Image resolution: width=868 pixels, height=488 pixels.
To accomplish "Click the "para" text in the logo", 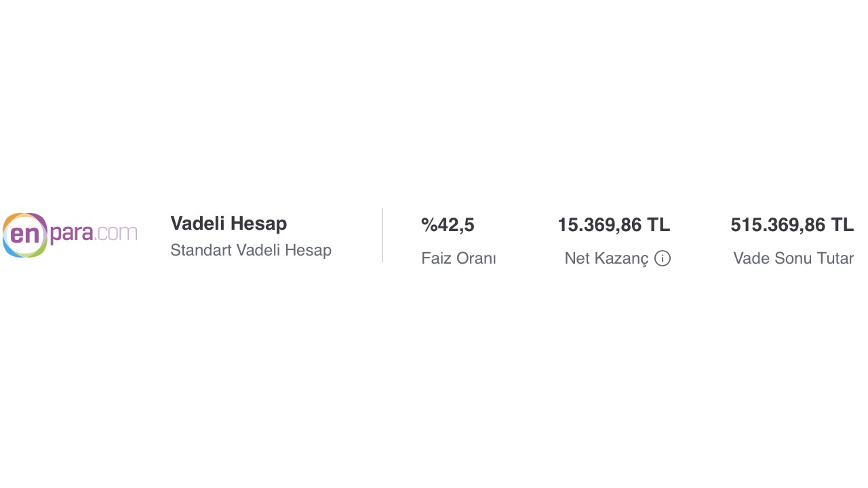I will 71,234.
